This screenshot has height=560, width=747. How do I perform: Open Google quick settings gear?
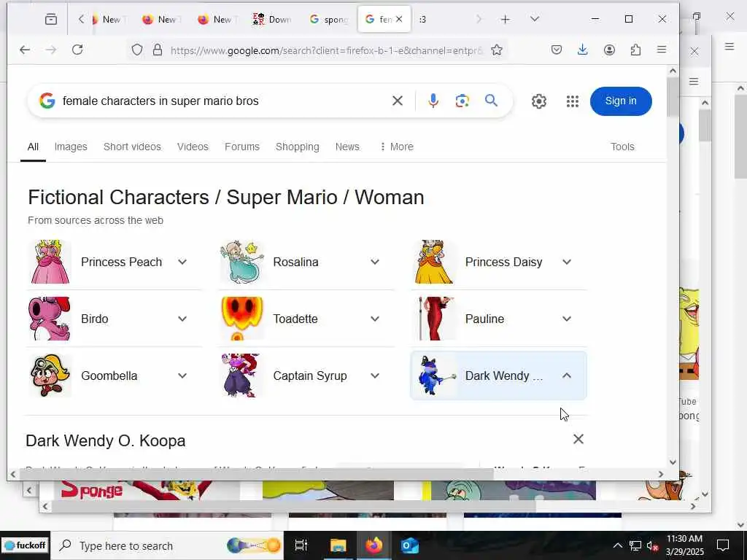539,101
